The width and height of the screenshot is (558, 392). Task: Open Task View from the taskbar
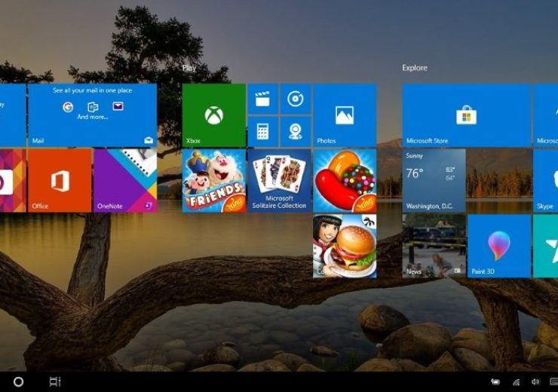pos(54,381)
